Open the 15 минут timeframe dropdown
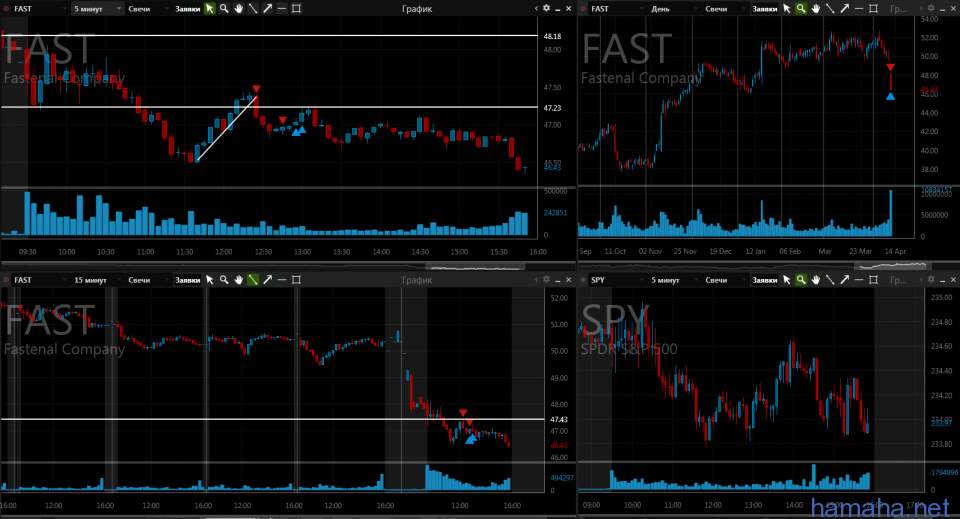The image size is (960, 519). tap(97, 280)
